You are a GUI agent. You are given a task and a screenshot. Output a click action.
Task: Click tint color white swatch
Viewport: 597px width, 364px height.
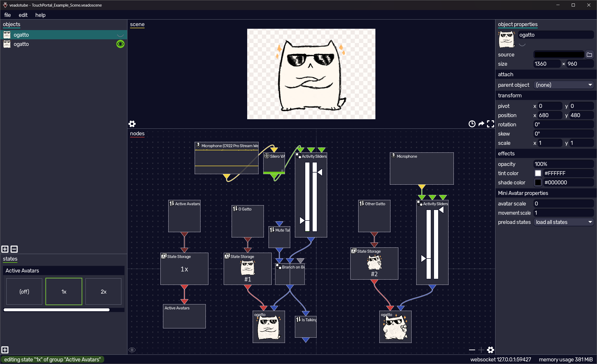pyautogui.click(x=538, y=173)
